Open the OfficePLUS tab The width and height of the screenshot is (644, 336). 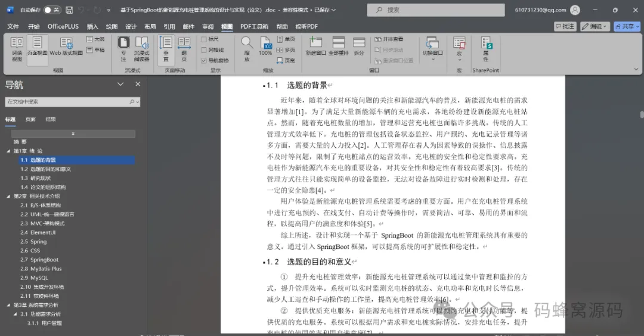63,26
